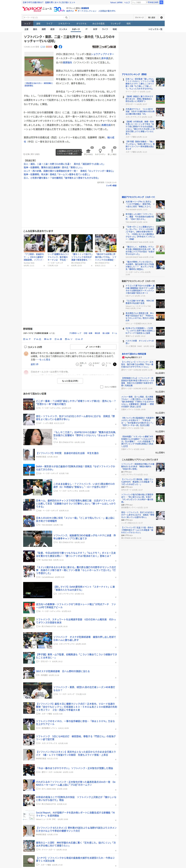Toggle the コメント非表示 checkbox
Viewport: 186px width, 868px height.
click(102, 387)
